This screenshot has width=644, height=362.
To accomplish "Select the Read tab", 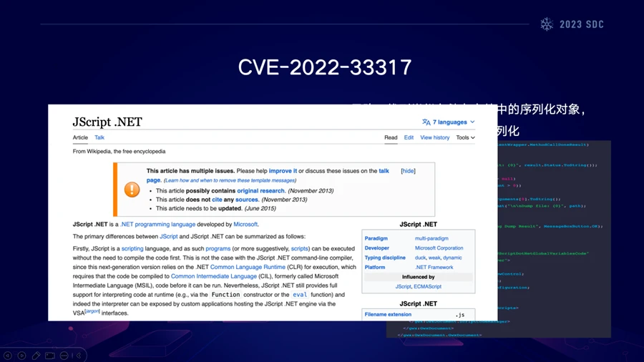I will pyautogui.click(x=391, y=137).
